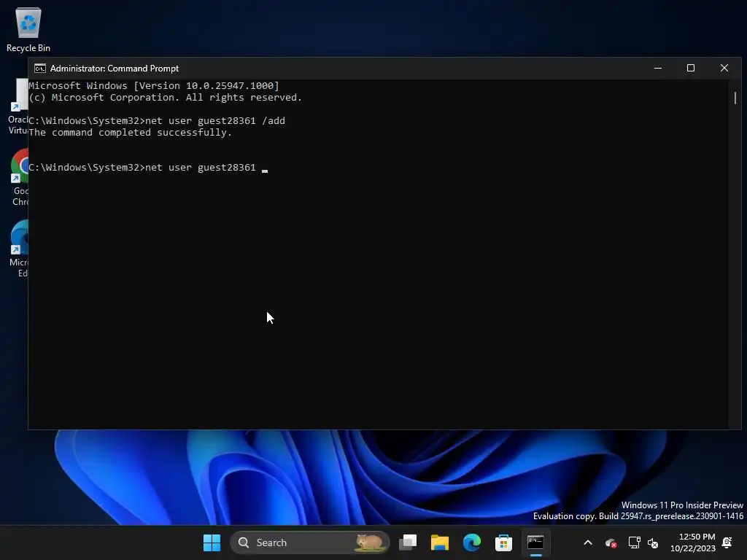Click the Command Prompt vertical scrollbar thumb

point(735,98)
